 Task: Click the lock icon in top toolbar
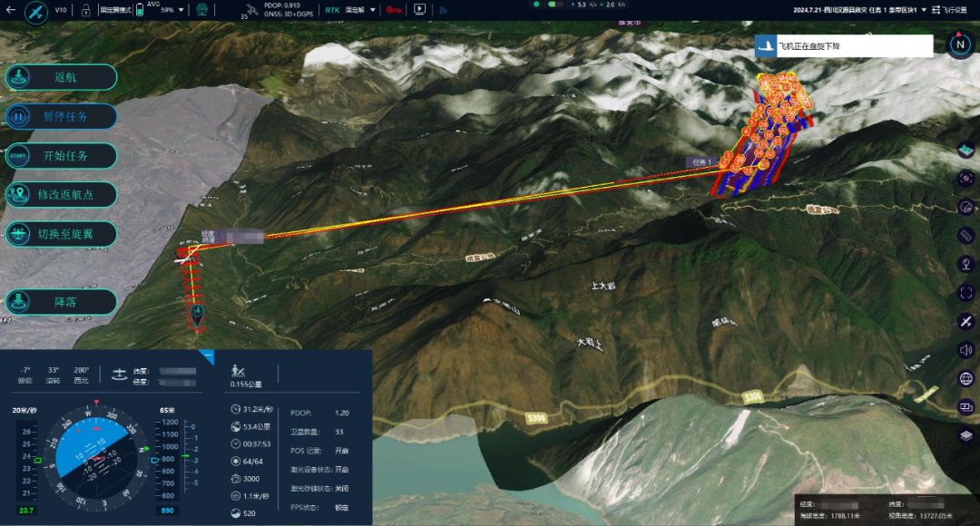(x=86, y=11)
